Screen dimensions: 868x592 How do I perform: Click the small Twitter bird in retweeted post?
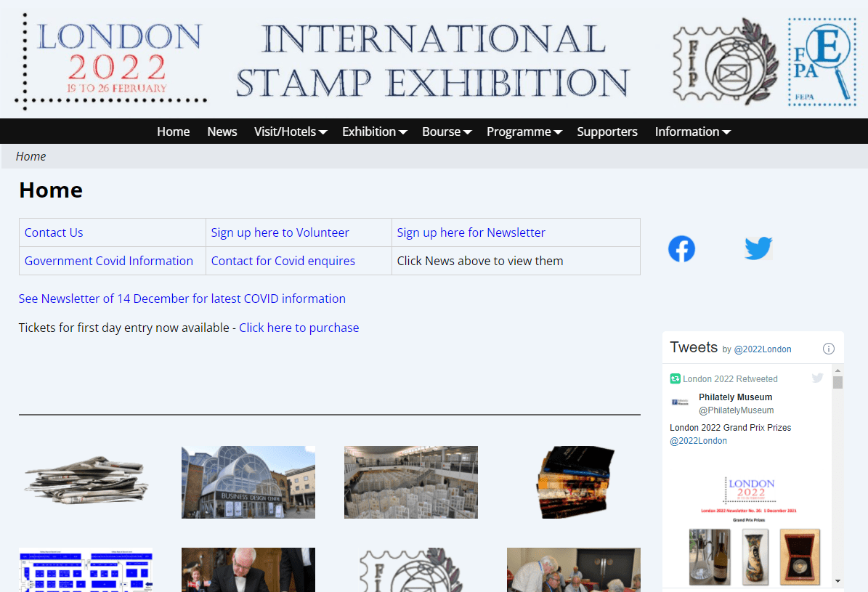(817, 378)
